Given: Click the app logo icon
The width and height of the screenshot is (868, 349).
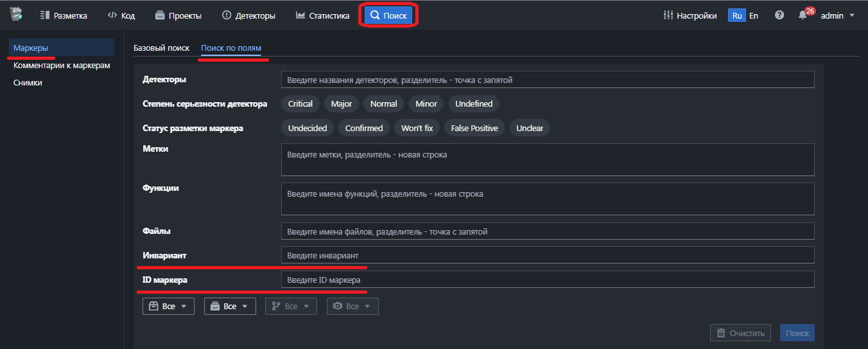Looking at the screenshot, I should tap(15, 15).
